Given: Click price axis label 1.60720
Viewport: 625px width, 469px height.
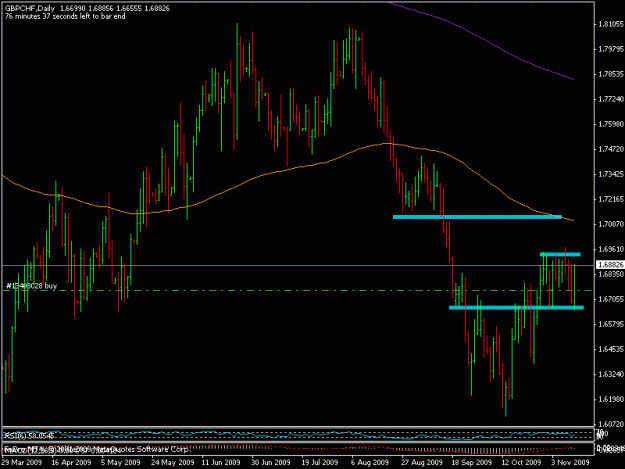Looking at the screenshot, I should point(610,424).
